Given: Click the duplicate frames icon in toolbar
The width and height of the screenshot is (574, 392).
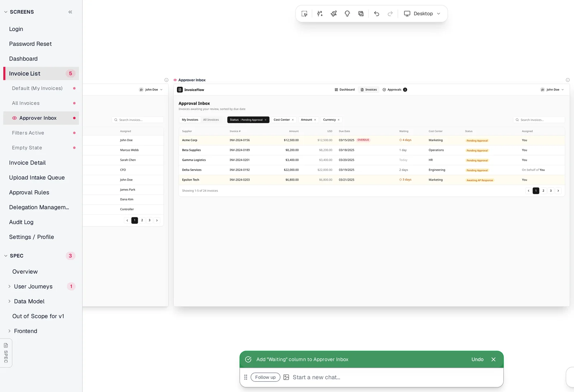Looking at the screenshot, I should click(x=361, y=14).
